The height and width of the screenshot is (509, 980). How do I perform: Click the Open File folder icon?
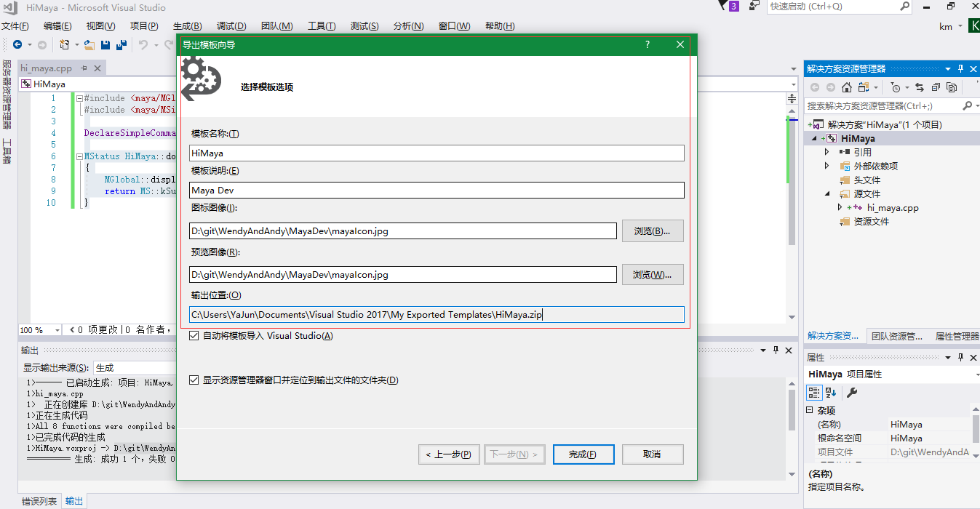[89, 45]
